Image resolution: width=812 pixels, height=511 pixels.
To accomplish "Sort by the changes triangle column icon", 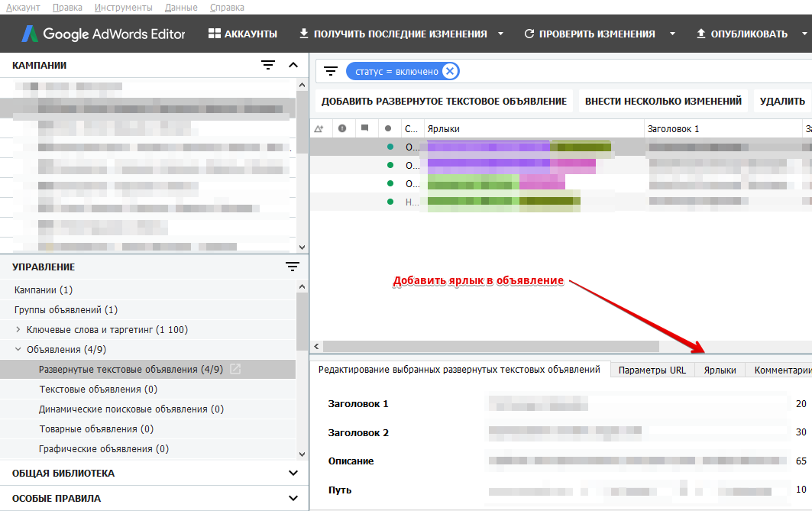I will 319,128.
